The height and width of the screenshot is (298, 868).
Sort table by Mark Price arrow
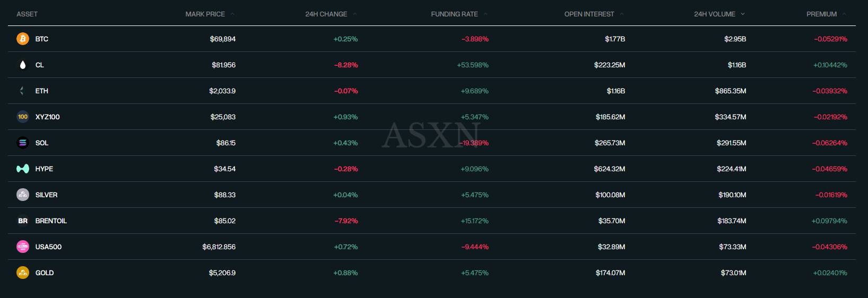tap(232, 14)
